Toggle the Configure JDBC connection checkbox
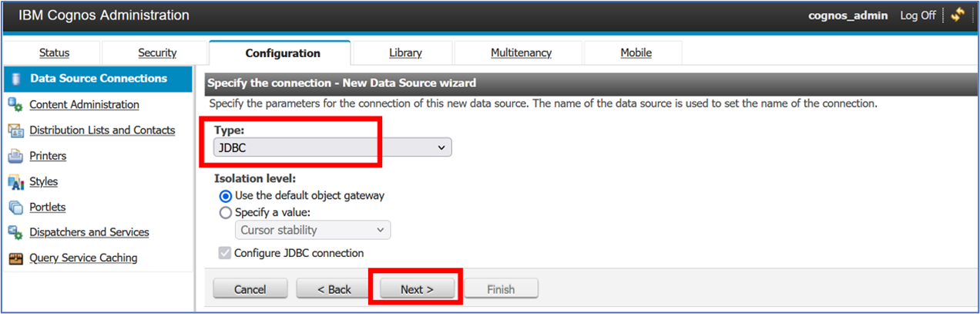 (225, 253)
